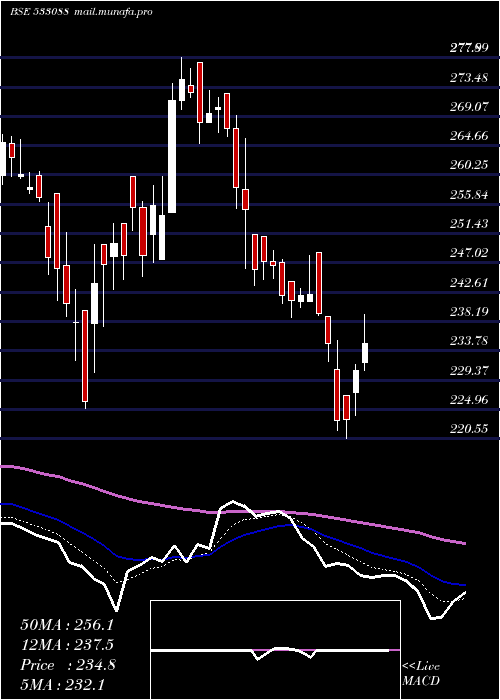Select the 255.84 price axis label

469,195
